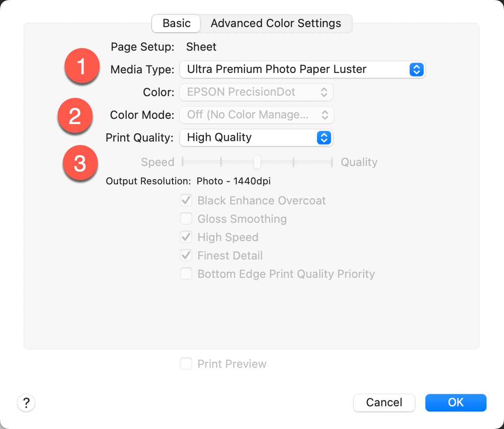Click the red number 3 badge
The width and height of the screenshot is (504, 429).
coord(80,164)
